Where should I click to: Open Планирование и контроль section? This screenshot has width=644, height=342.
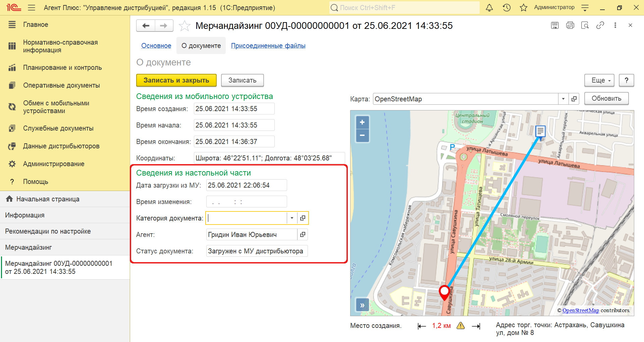point(65,67)
